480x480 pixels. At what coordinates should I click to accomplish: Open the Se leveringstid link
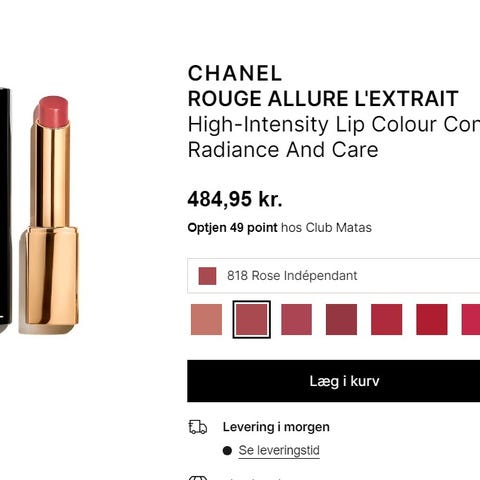pos(279,450)
